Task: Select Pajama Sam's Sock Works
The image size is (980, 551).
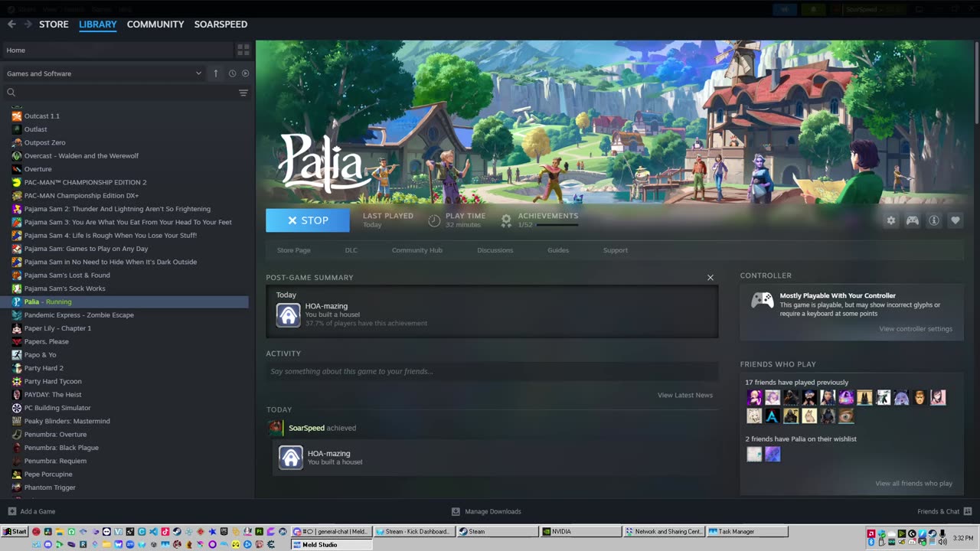Action: point(65,289)
